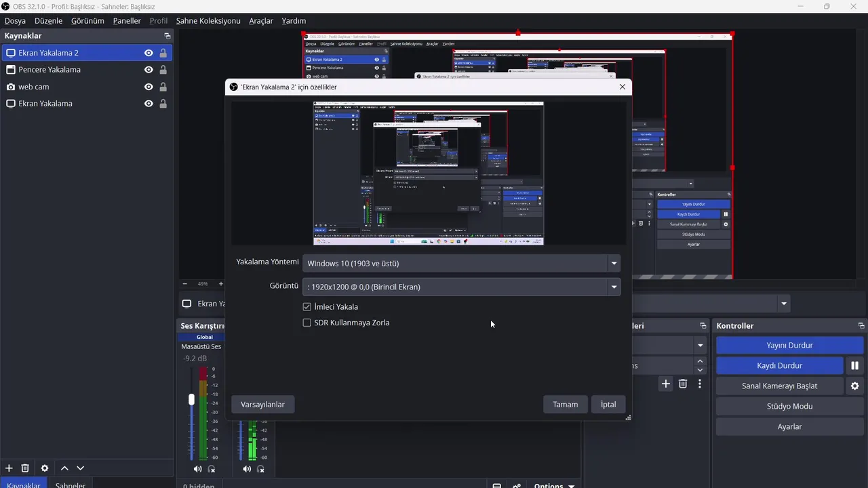
Task: Select the Ekran Yakalama 2 source row
Action: tap(87, 53)
